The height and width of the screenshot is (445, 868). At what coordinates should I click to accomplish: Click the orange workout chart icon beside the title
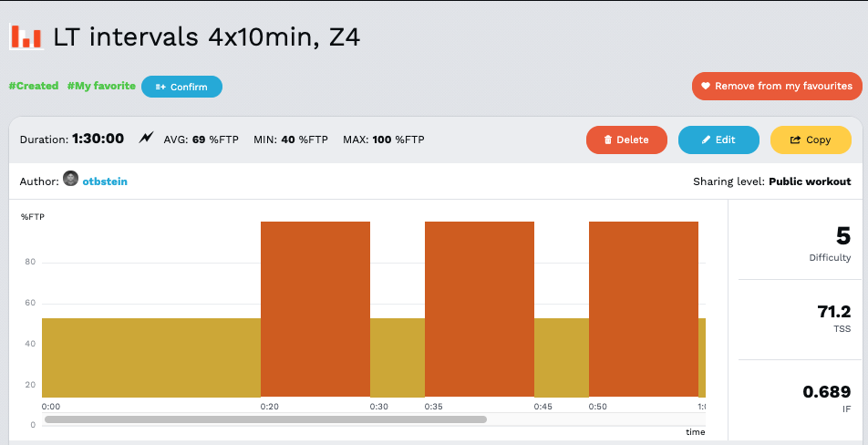[26, 36]
